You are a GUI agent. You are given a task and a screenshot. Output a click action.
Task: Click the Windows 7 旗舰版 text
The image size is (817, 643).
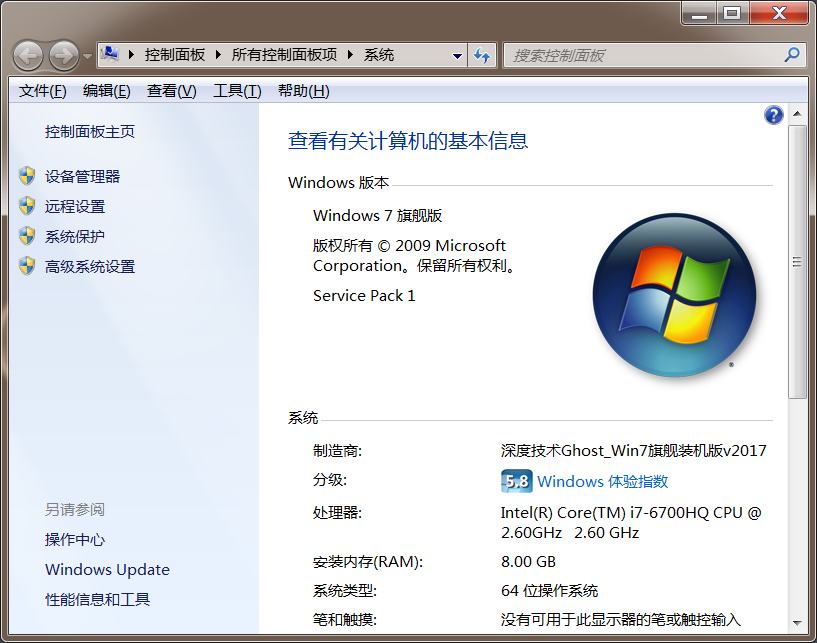click(x=377, y=215)
